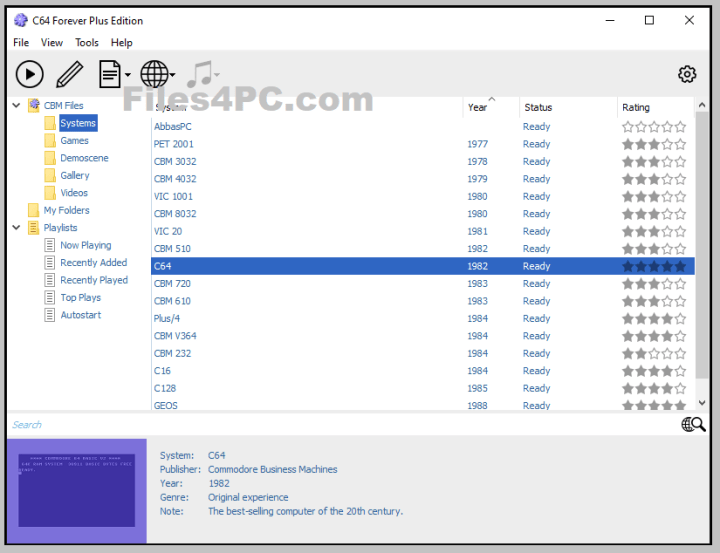
Task: Open the Help menu
Action: coord(121,43)
